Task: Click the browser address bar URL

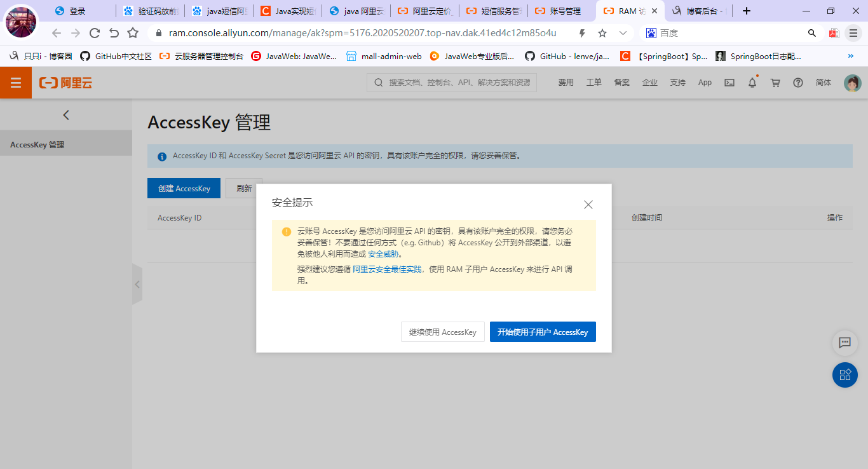Action: [x=362, y=33]
